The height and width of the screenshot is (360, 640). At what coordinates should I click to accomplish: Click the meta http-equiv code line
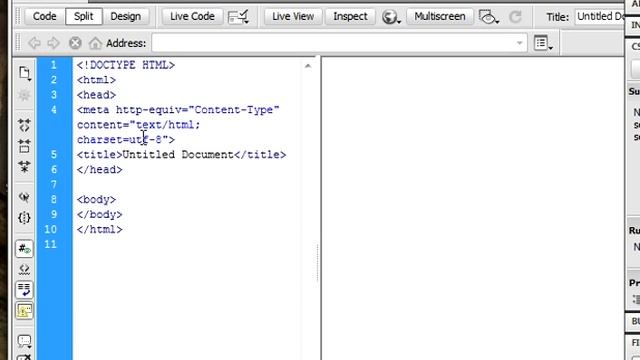click(178, 110)
